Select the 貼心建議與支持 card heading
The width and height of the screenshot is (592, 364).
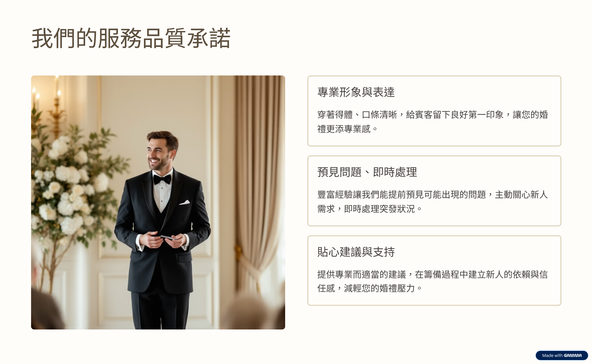(x=356, y=252)
